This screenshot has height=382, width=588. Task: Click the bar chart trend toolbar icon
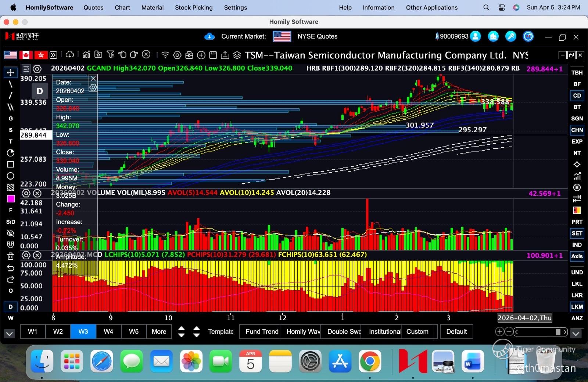coord(86,55)
